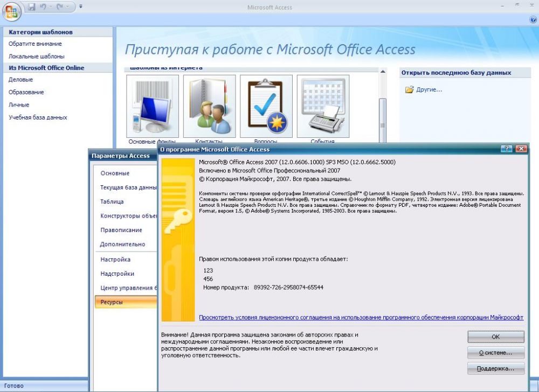
Task: Click the О системе button
Action: pos(495,353)
